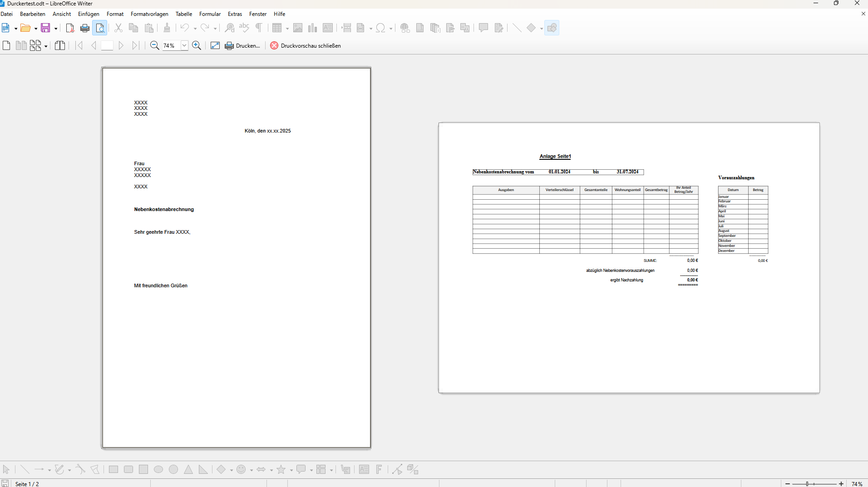Expand the New document dropdown arrow

pyautogui.click(x=16, y=29)
